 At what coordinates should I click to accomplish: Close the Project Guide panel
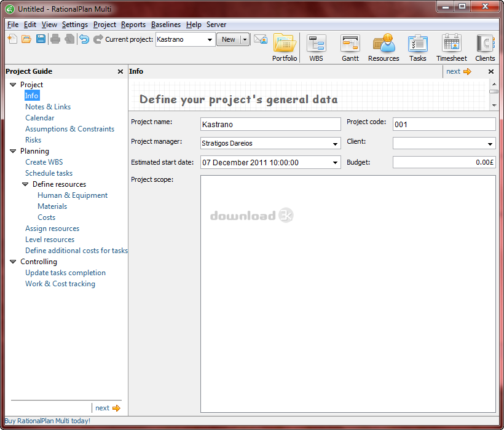click(120, 72)
